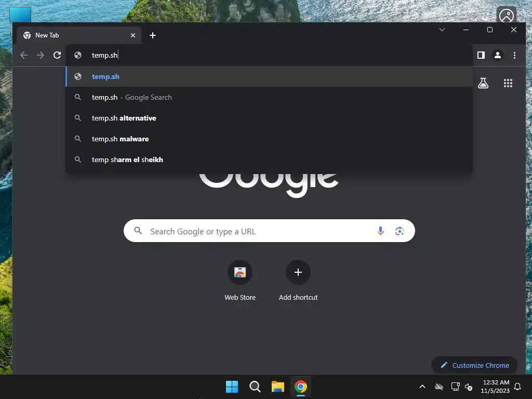Click the desktop spotlight icon top right
Image resolution: width=532 pixels, height=399 pixels.
point(506,15)
